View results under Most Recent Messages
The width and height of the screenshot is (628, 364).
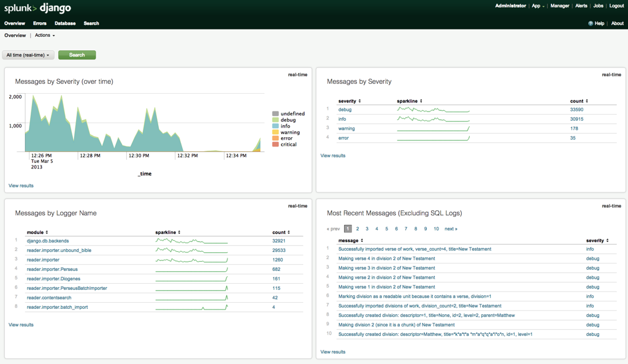point(333,352)
